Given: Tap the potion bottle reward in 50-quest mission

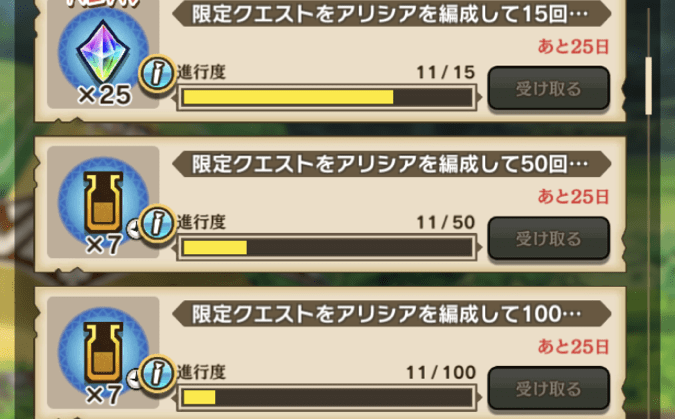Looking at the screenshot, I should click(x=103, y=201).
